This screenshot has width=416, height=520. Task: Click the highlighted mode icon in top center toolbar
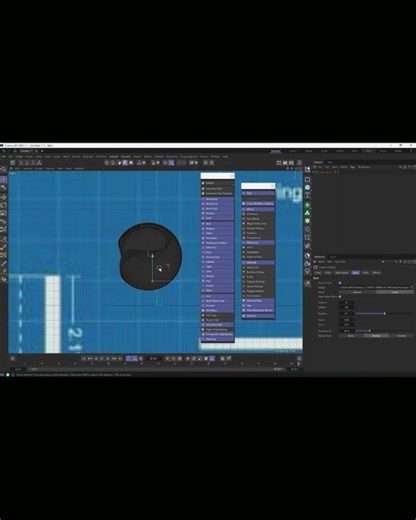125,163
